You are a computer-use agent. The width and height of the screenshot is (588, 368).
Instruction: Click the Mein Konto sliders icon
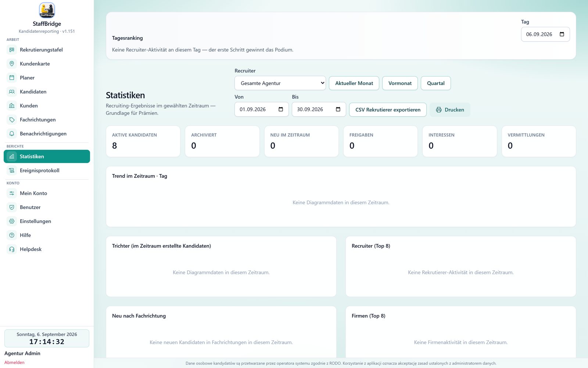12,193
